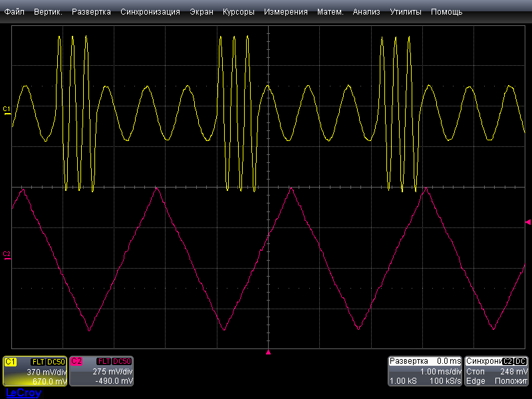Screen dimensions: 532x399
Task: Click the LeCroy logo link
Action: [x=23, y=393]
